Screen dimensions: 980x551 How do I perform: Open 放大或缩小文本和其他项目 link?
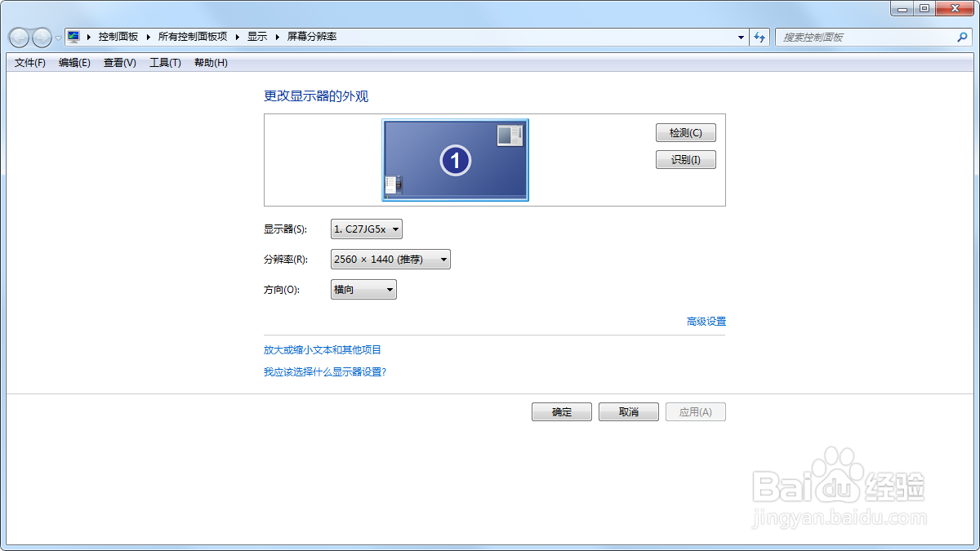click(x=323, y=350)
